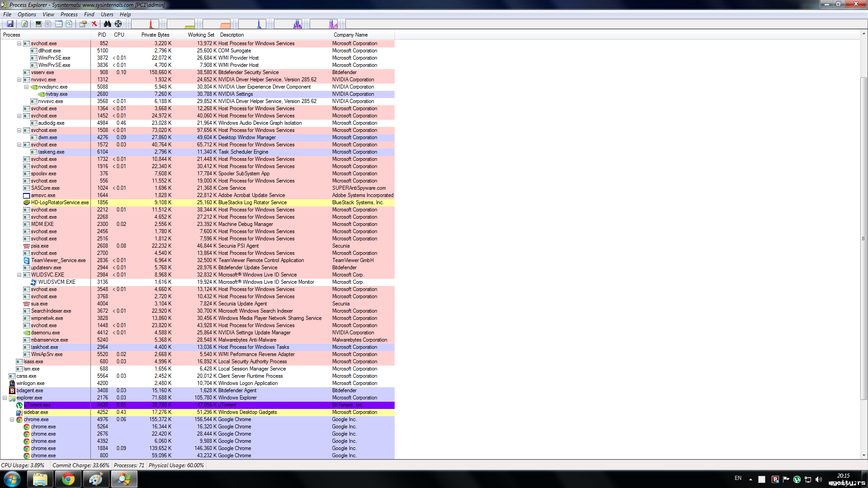Click the binoculars Find Handle icon
868x488 pixels.
[x=107, y=24]
